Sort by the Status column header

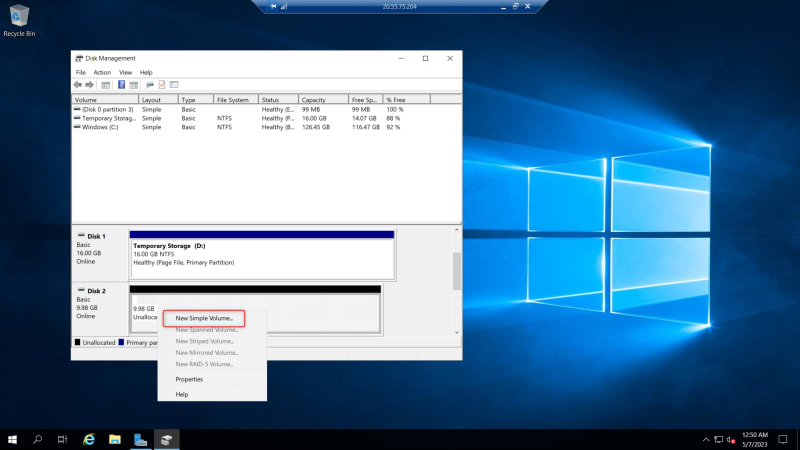278,99
